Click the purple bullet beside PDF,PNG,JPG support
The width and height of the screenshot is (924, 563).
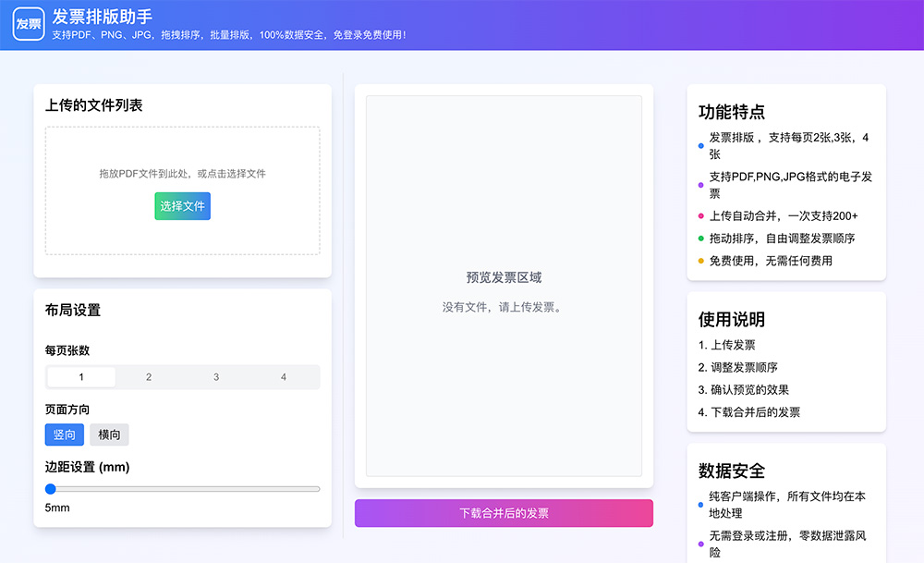point(699,184)
